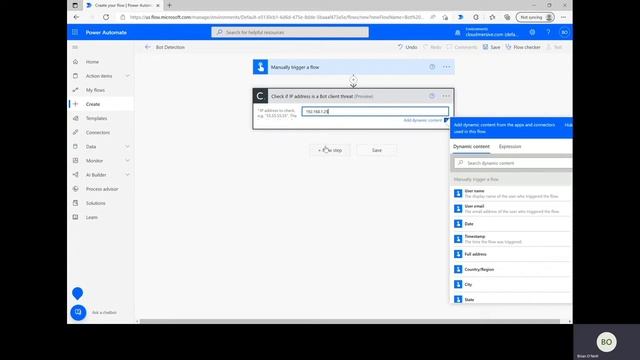This screenshot has height=360, width=640.
Task: Focus the Search dynamic content box
Action: point(513,163)
